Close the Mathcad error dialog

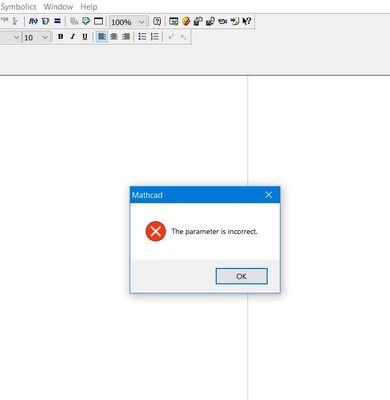click(269, 195)
